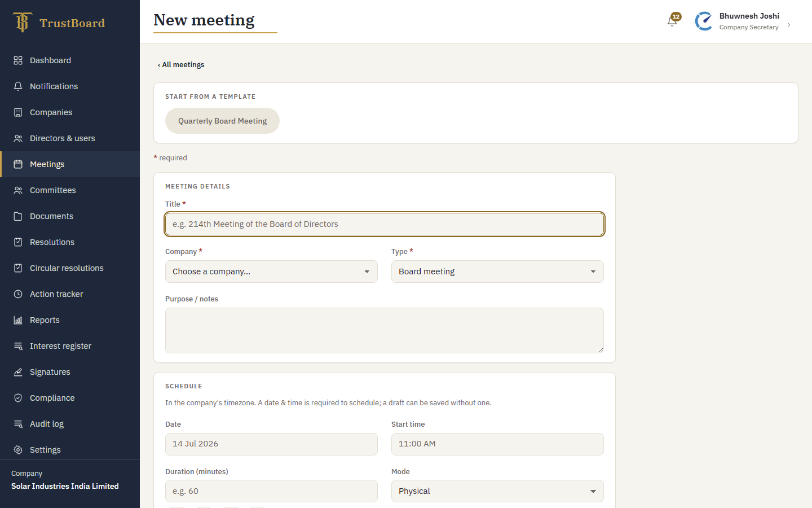Click the Companies building icon
Screen dimensions: 812x508
[x=18, y=112]
